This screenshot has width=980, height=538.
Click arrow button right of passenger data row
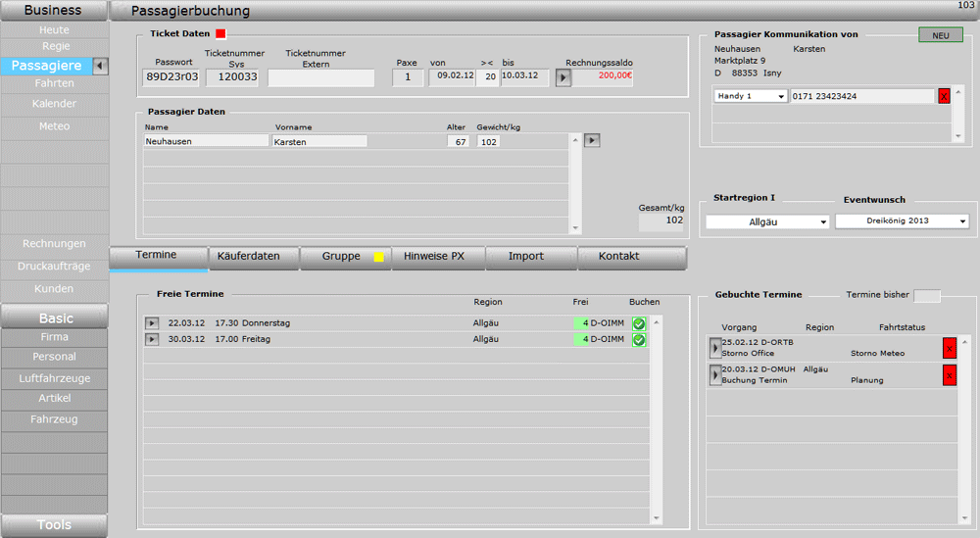tap(591, 141)
